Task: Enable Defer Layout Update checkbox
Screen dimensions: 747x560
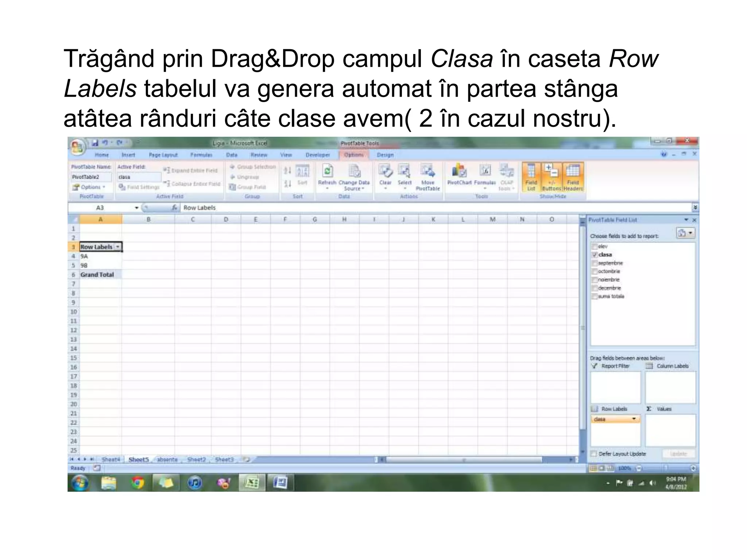Action: 594,454
